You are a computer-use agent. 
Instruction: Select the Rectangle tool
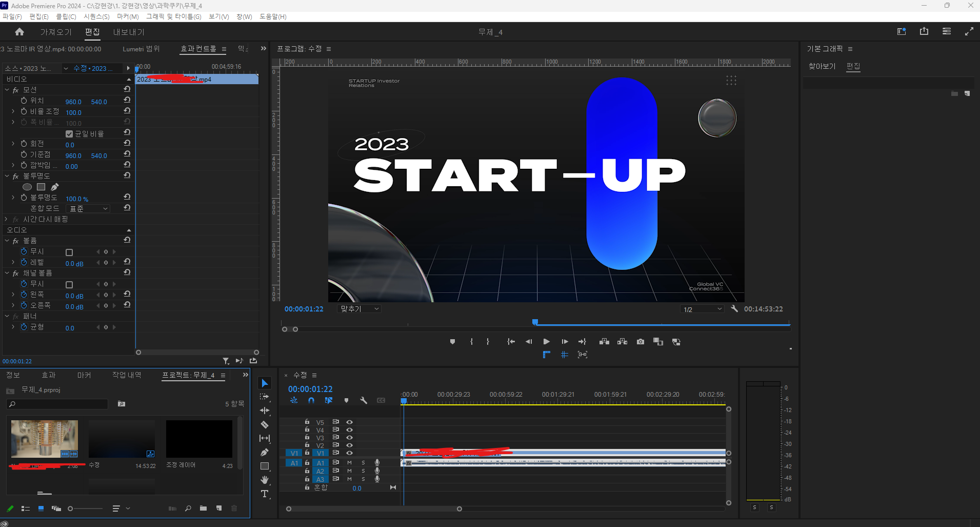click(x=265, y=466)
